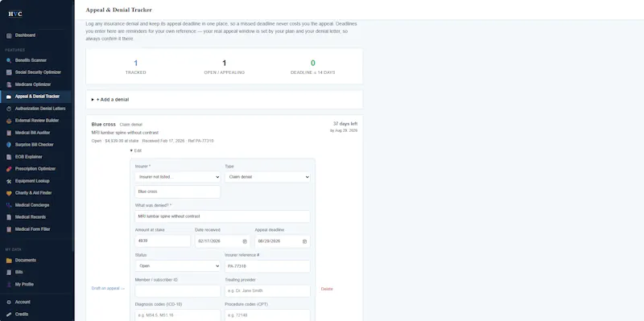Click the What was denied text field

tap(223, 216)
